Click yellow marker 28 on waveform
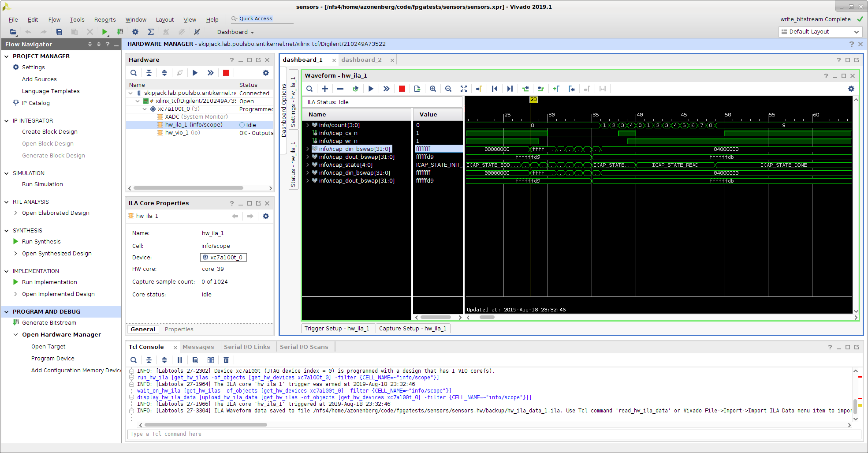The image size is (868, 453). [x=533, y=100]
